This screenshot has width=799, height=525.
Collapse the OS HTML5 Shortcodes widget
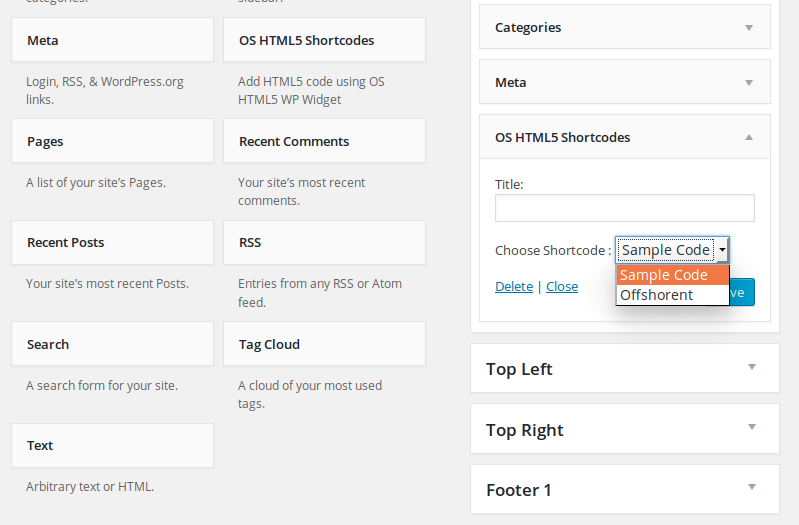click(749, 137)
